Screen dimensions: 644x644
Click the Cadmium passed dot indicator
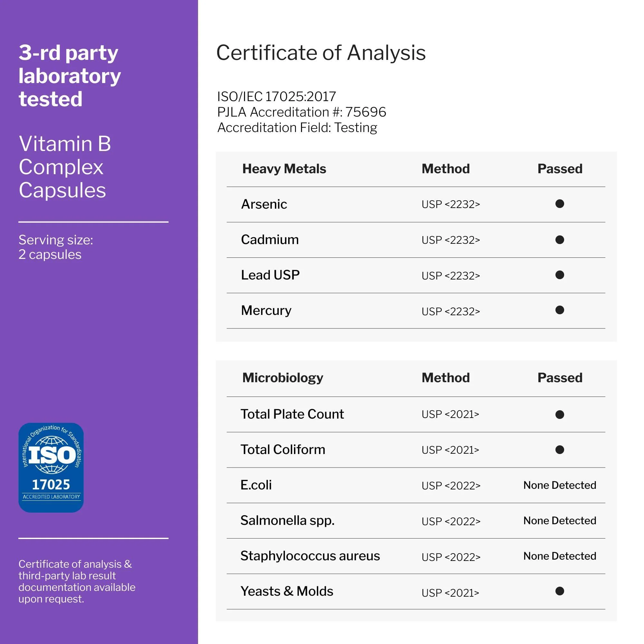560,240
